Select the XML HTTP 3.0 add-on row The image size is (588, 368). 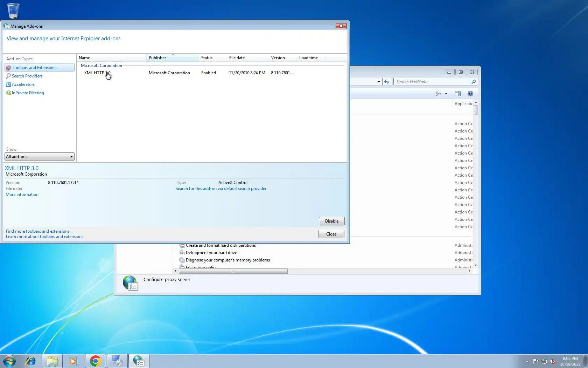(212, 73)
